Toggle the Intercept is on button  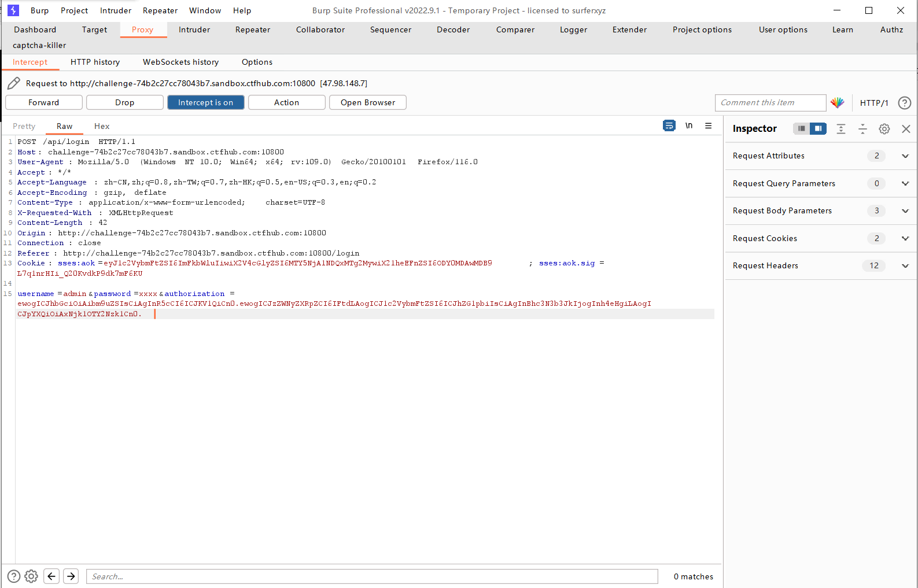tap(206, 102)
